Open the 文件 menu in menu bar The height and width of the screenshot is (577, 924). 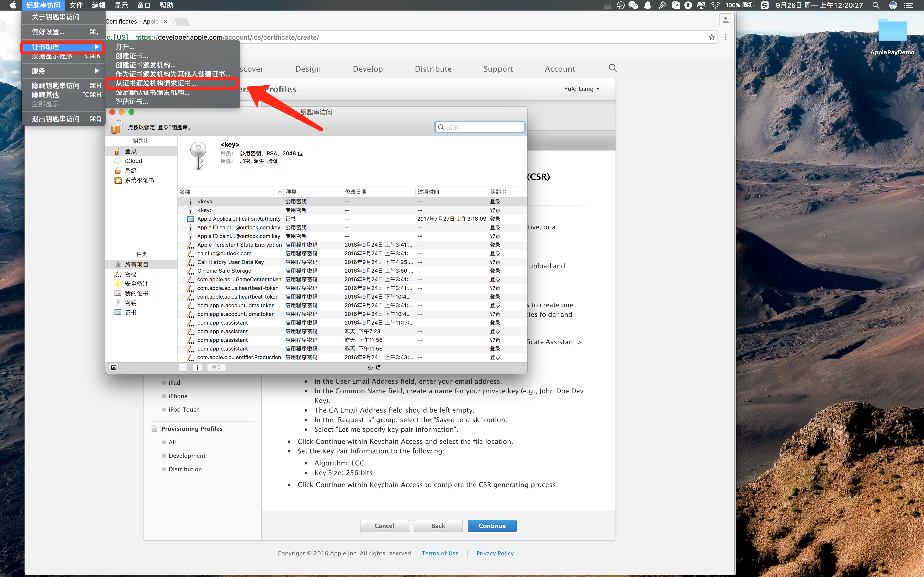coord(76,5)
